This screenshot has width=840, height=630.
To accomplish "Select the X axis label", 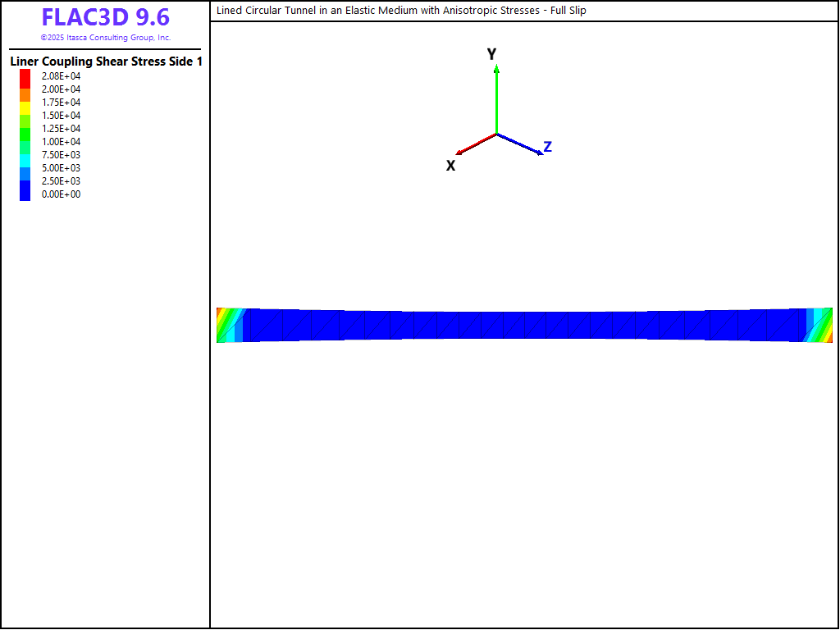I will click(450, 166).
